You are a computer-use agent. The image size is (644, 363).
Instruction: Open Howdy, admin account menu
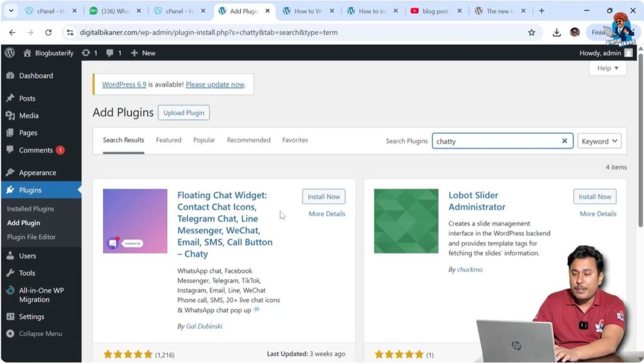tap(606, 53)
